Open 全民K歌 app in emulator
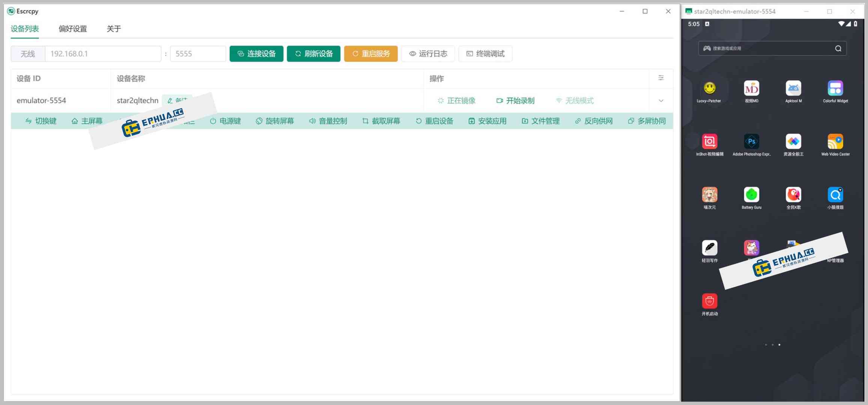This screenshot has height=405, width=868. click(x=793, y=198)
